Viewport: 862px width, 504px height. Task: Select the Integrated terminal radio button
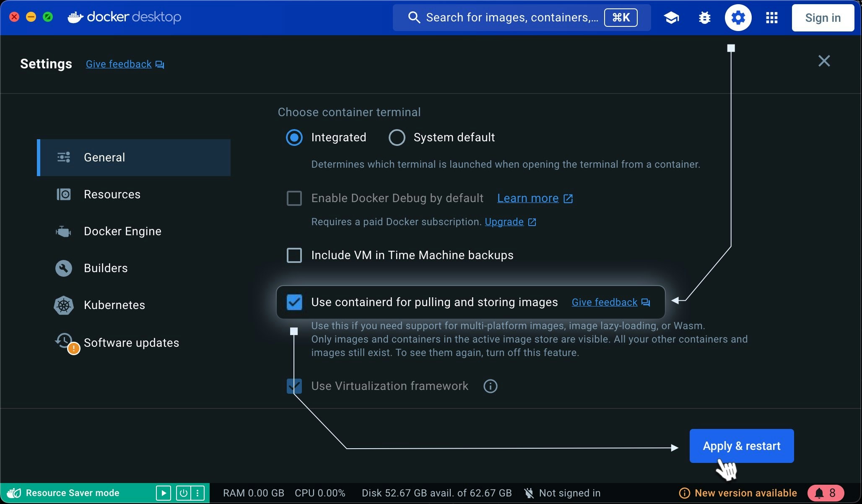[x=294, y=138]
